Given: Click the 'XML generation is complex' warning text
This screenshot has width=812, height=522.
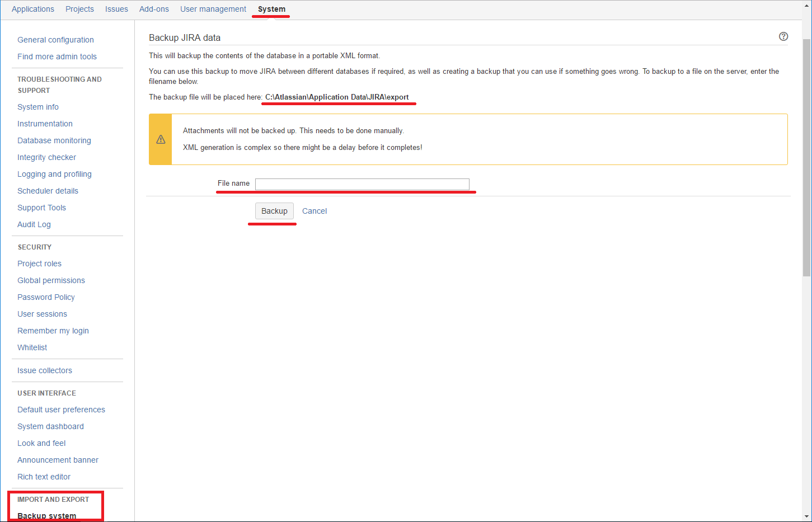Looking at the screenshot, I should pyautogui.click(x=303, y=147).
